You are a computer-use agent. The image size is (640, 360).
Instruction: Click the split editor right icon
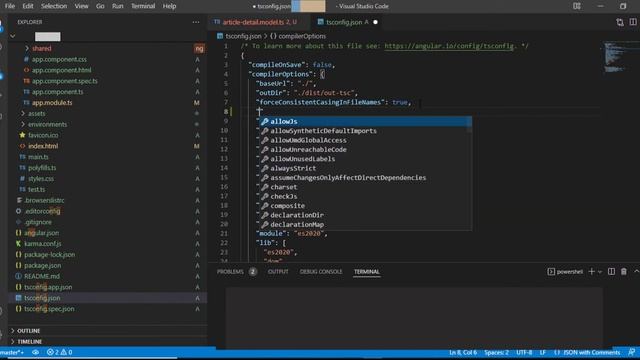tap(633, 22)
